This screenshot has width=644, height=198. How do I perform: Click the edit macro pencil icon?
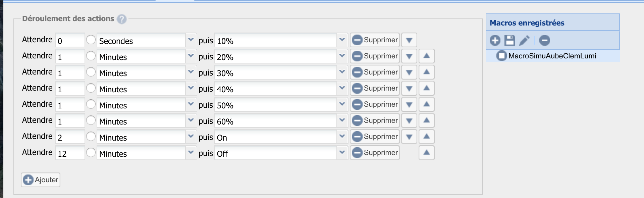tap(525, 40)
